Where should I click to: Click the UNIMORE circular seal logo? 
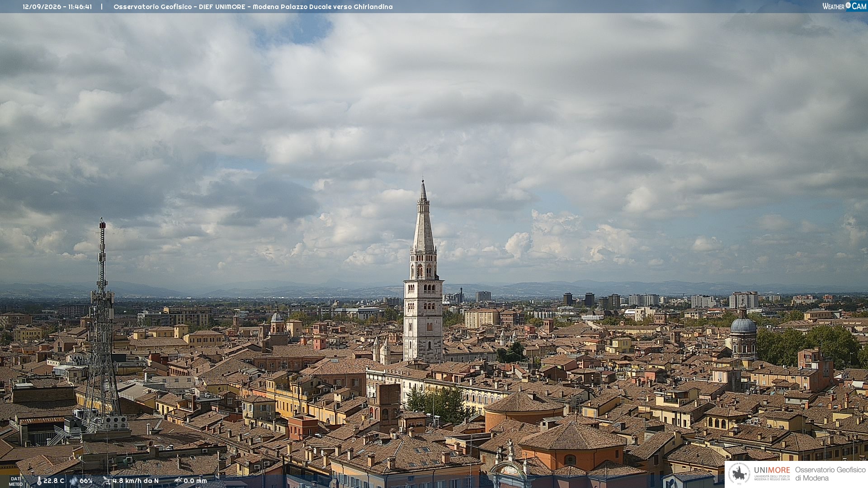740,474
